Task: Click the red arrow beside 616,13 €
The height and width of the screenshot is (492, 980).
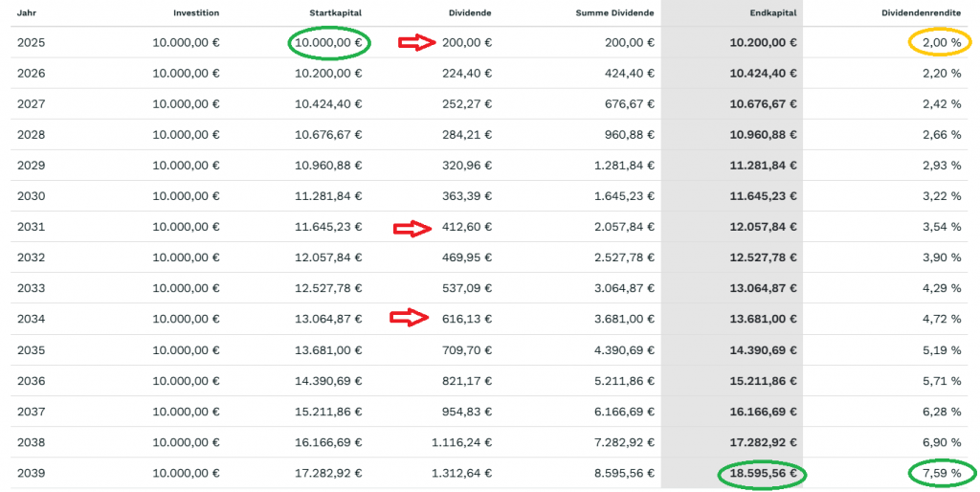Action: tap(409, 319)
